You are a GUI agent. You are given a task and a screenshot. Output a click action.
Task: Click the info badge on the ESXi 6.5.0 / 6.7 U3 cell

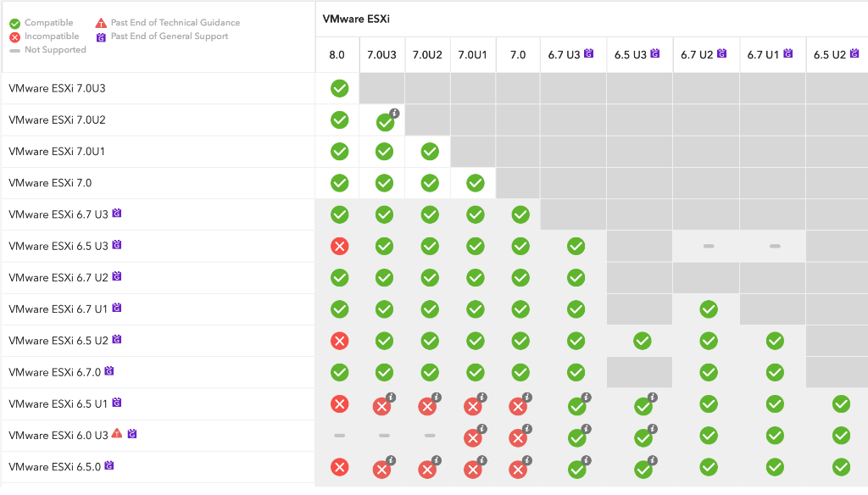(587, 460)
